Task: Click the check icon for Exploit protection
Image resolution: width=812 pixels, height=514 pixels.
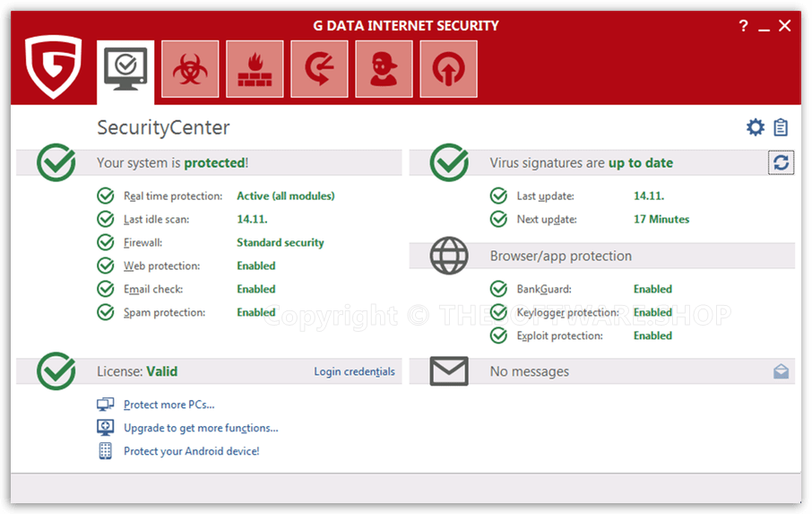Action: point(498,335)
